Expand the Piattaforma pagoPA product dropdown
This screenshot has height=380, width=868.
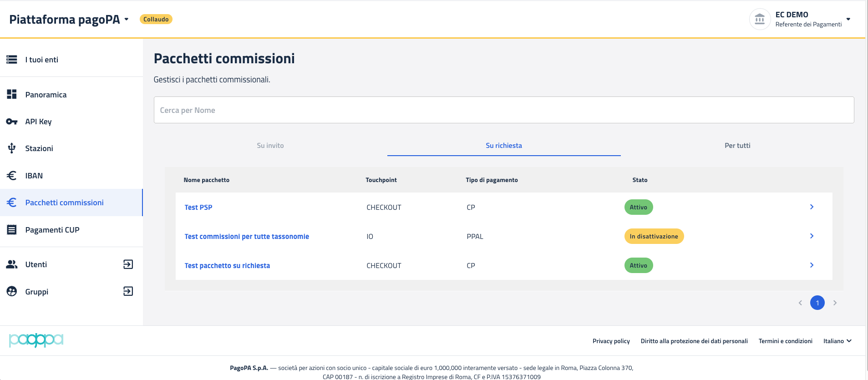pyautogui.click(x=127, y=19)
